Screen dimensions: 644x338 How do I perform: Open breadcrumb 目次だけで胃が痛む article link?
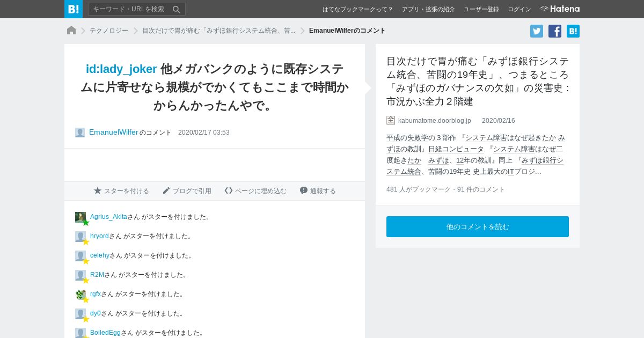tap(218, 31)
